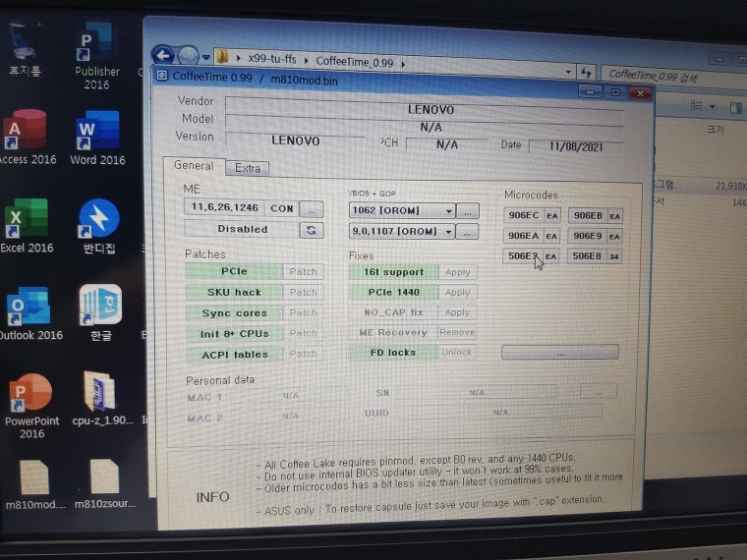Image resolution: width=747 pixels, height=560 pixels.
Task: Click the Date field 11/08/2021
Action: 576,146
